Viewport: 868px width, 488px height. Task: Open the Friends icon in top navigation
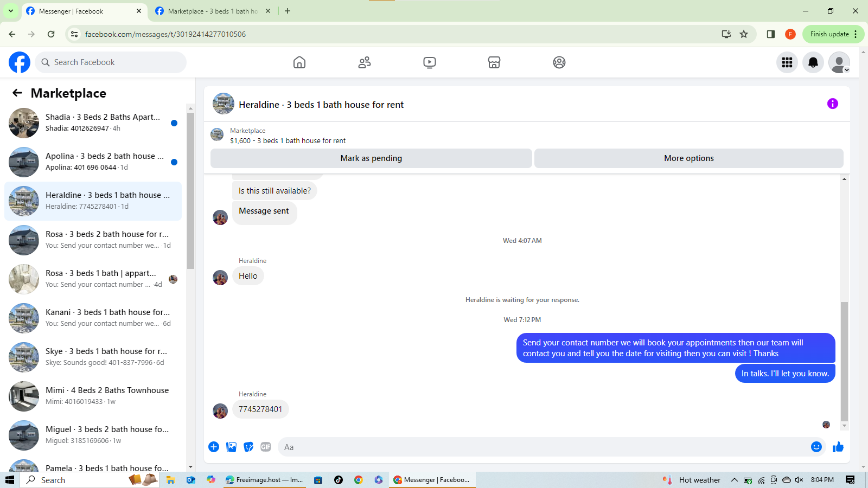point(365,62)
